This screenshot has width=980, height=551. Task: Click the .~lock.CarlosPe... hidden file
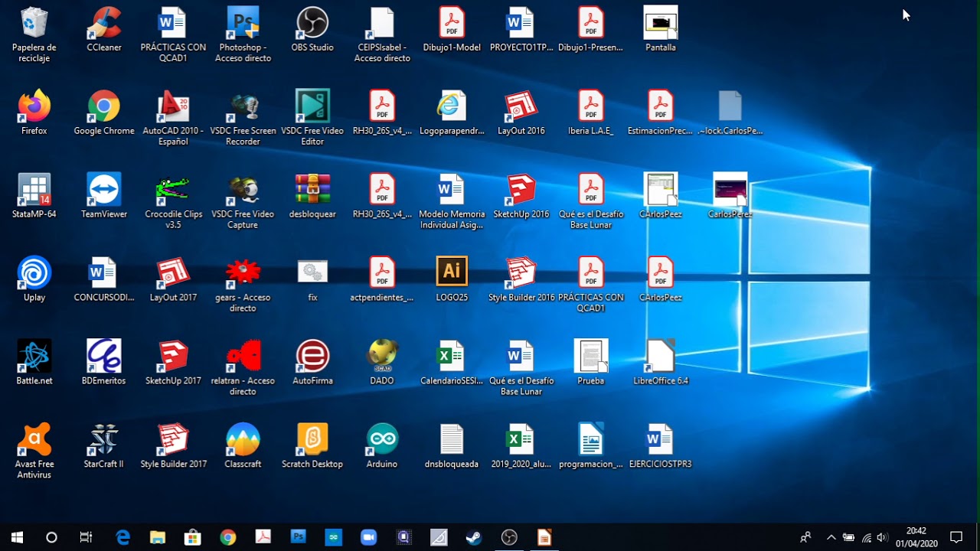coord(730,106)
